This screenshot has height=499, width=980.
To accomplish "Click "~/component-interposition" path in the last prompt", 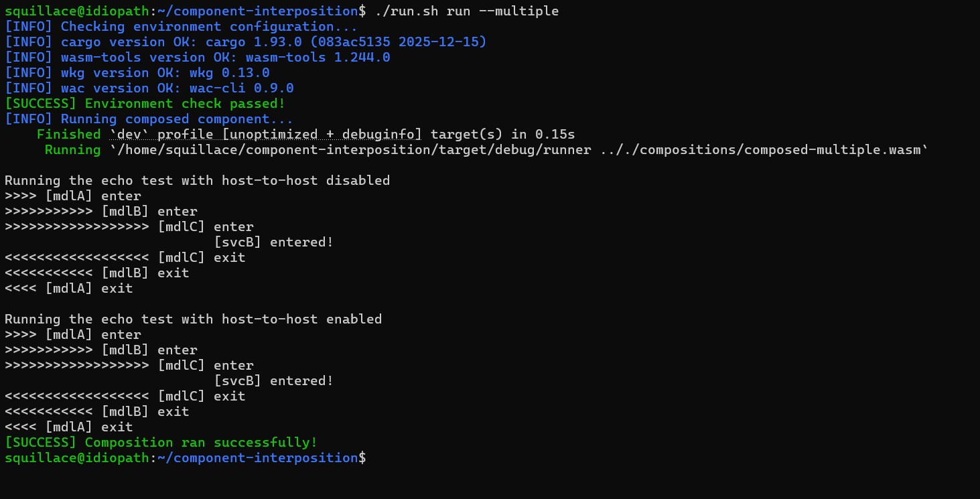I will click(257, 457).
